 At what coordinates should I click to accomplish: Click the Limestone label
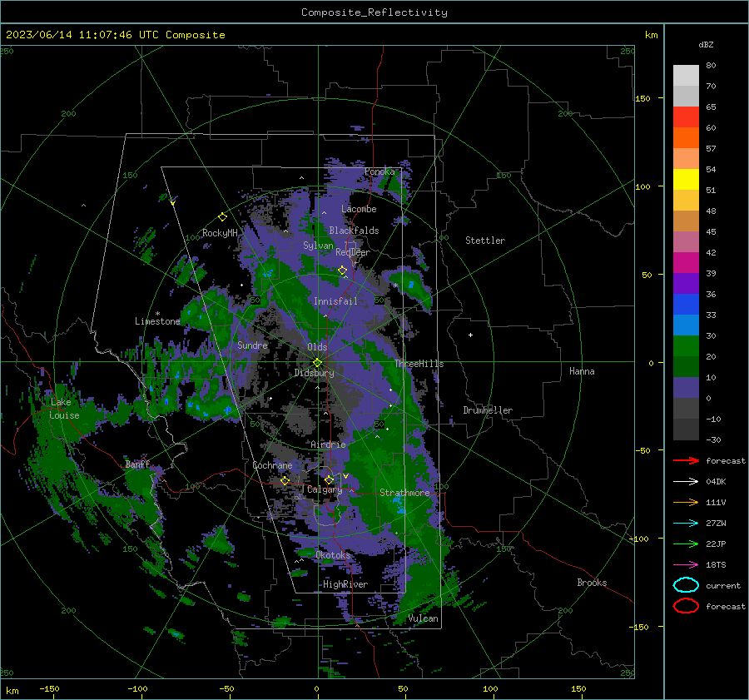tap(157, 321)
